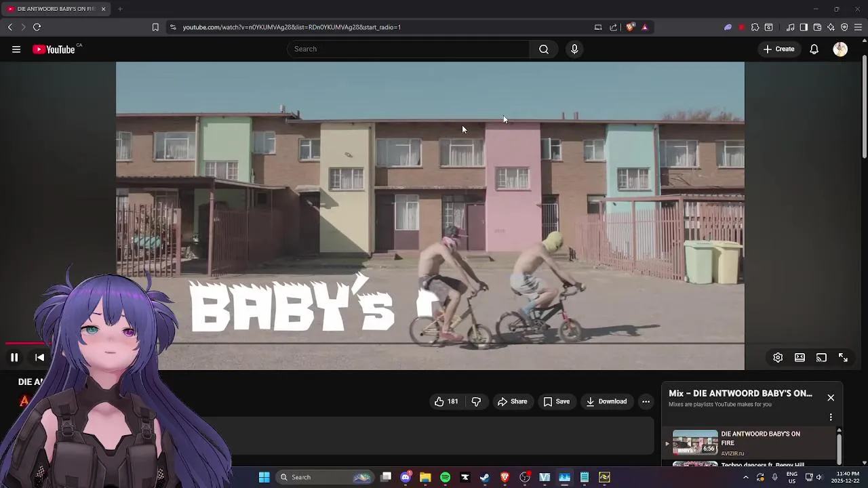Open Brave browser from the taskbar

(x=505, y=477)
